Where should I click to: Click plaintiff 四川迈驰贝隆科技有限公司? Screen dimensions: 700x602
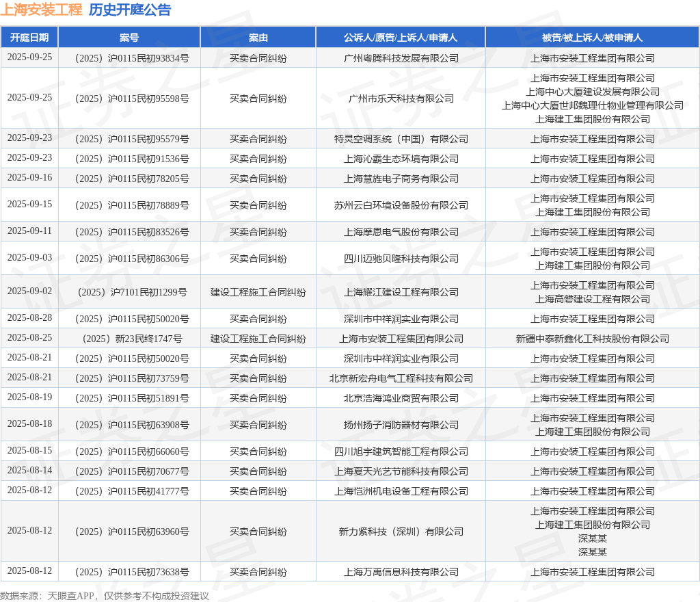click(x=401, y=259)
